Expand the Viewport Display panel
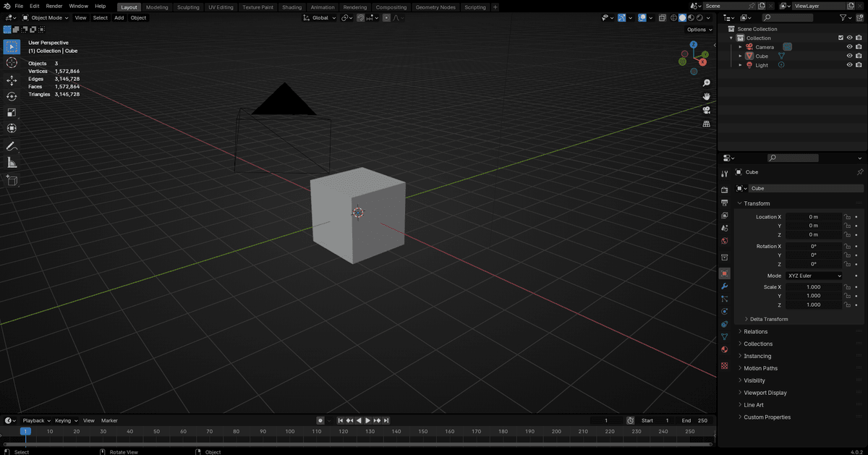This screenshot has height=455, width=868. tap(765, 393)
